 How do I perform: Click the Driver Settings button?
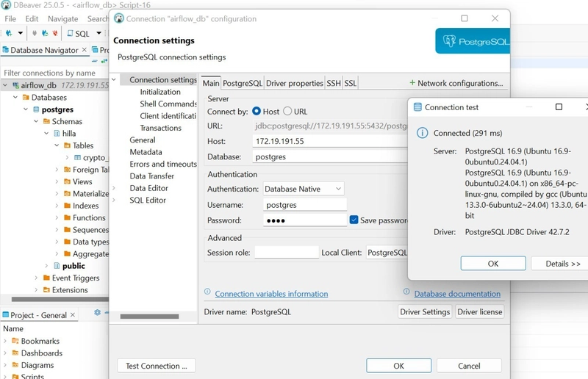coord(425,312)
